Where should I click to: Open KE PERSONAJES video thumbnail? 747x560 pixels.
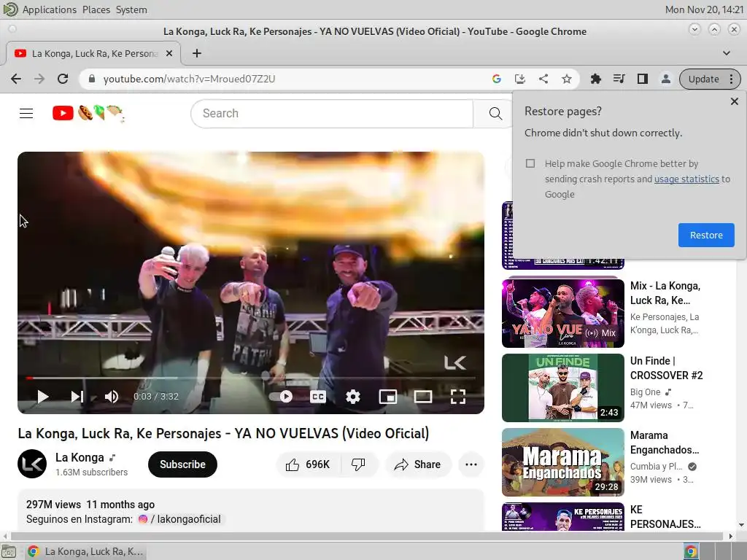tap(562, 517)
